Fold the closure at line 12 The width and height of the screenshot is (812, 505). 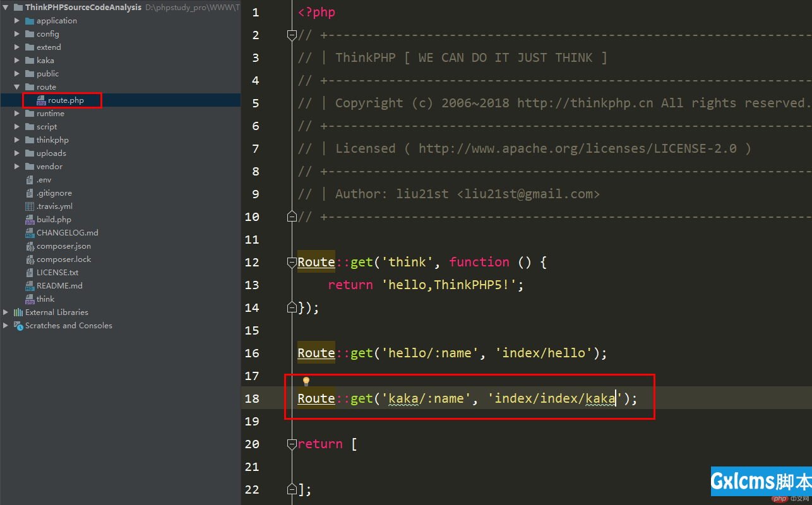(292, 262)
